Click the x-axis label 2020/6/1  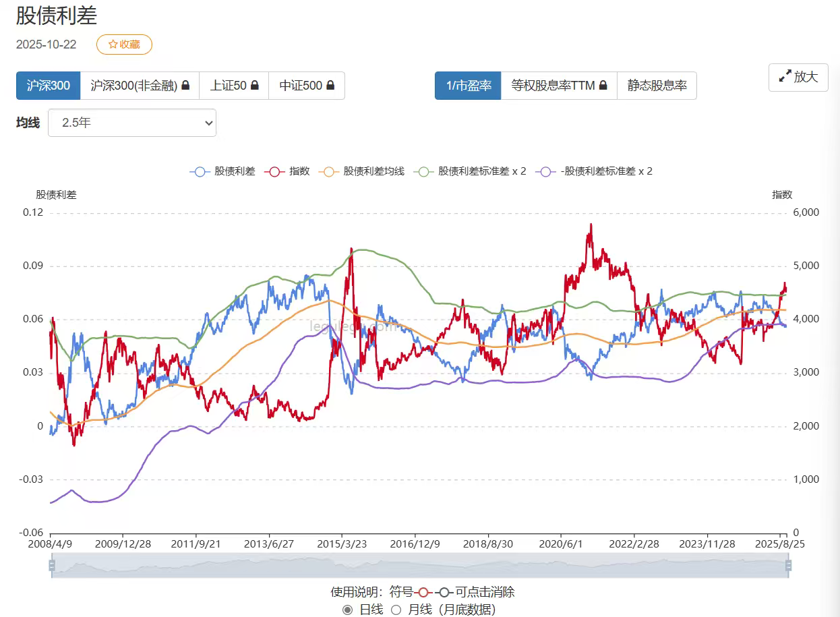(x=560, y=543)
